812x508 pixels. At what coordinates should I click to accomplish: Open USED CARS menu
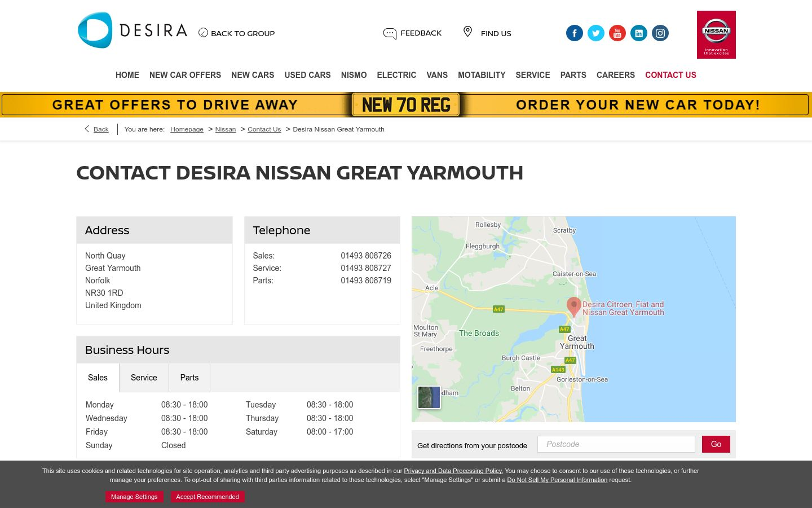pos(307,75)
